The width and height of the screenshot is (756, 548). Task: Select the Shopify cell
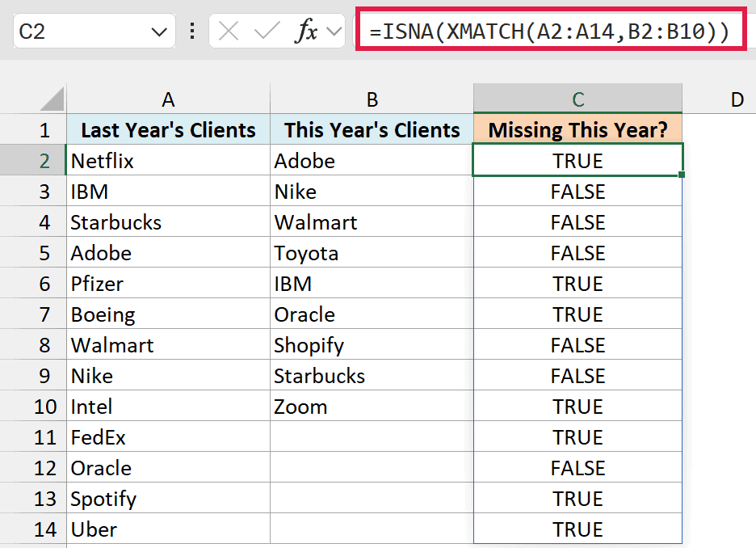pos(372,345)
